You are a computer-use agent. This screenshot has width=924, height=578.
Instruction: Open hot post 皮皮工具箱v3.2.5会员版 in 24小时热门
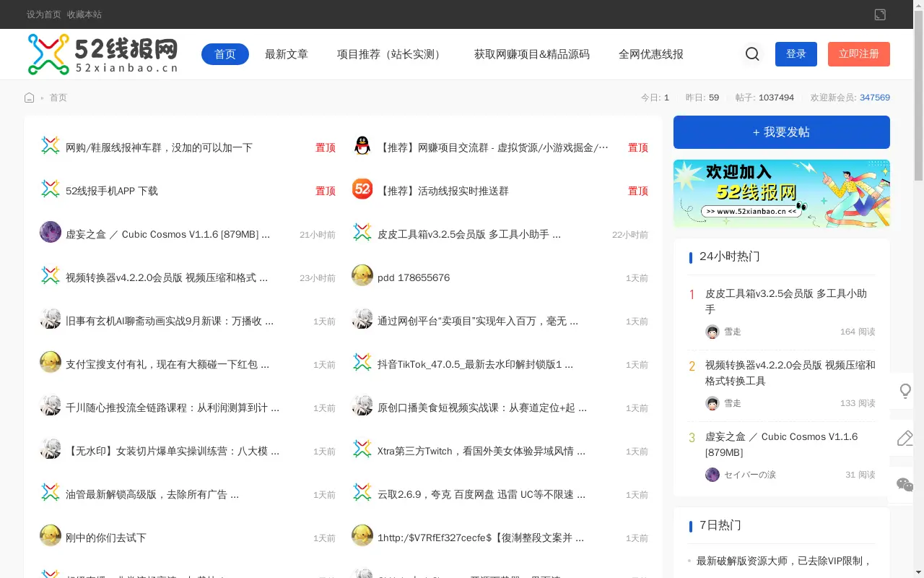click(786, 301)
